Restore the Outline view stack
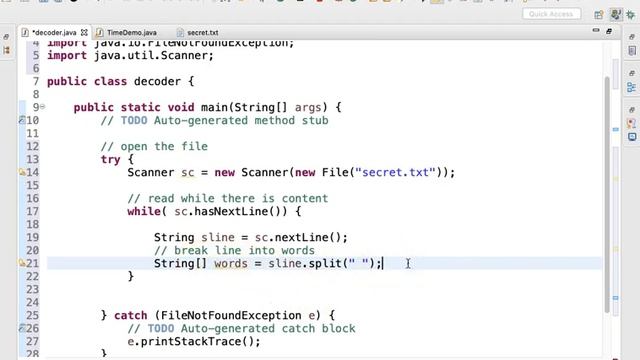This screenshot has height=360, width=640. 632,73
